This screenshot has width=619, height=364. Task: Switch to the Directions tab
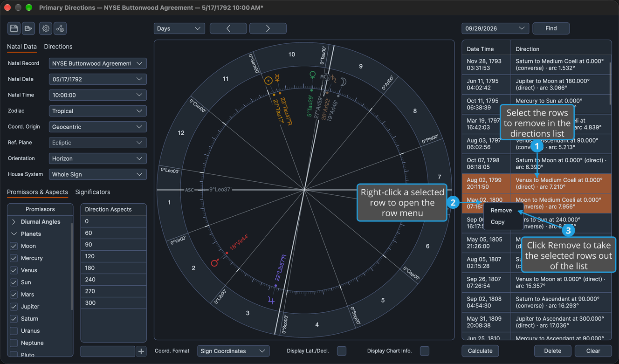pos(58,47)
